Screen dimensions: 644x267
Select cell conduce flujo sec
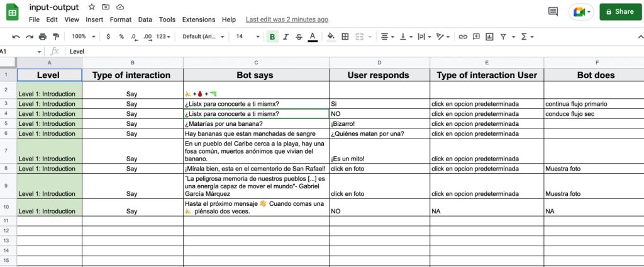tap(594, 114)
